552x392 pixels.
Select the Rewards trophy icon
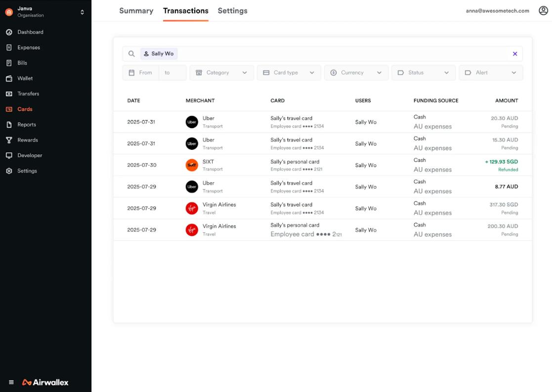9,140
